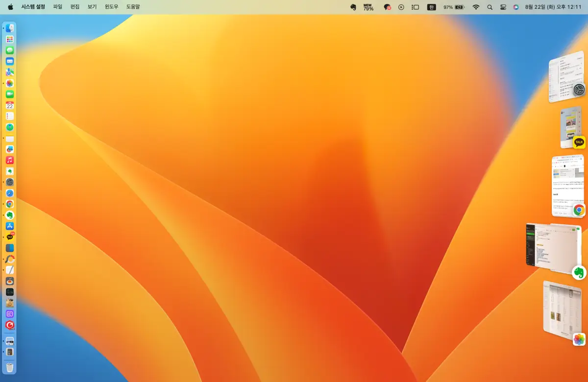The height and width of the screenshot is (382, 588).
Task: Open the Korean input source menu
Action: pos(431,7)
